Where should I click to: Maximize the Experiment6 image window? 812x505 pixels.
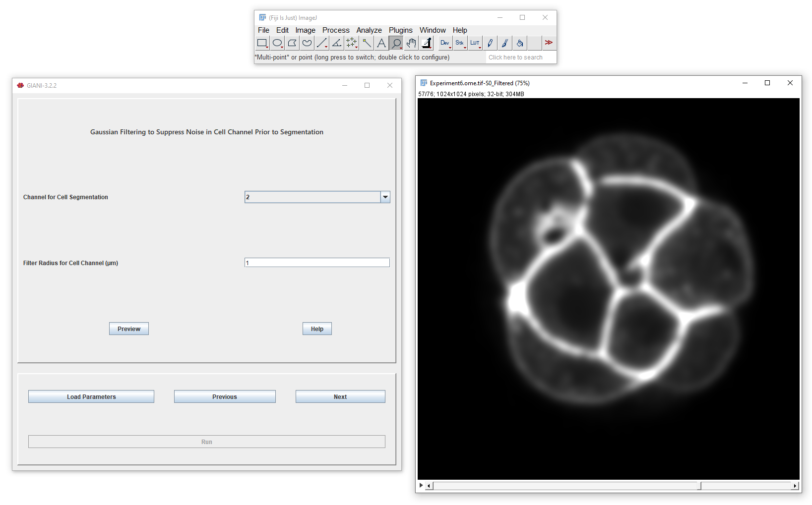pyautogui.click(x=767, y=83)
